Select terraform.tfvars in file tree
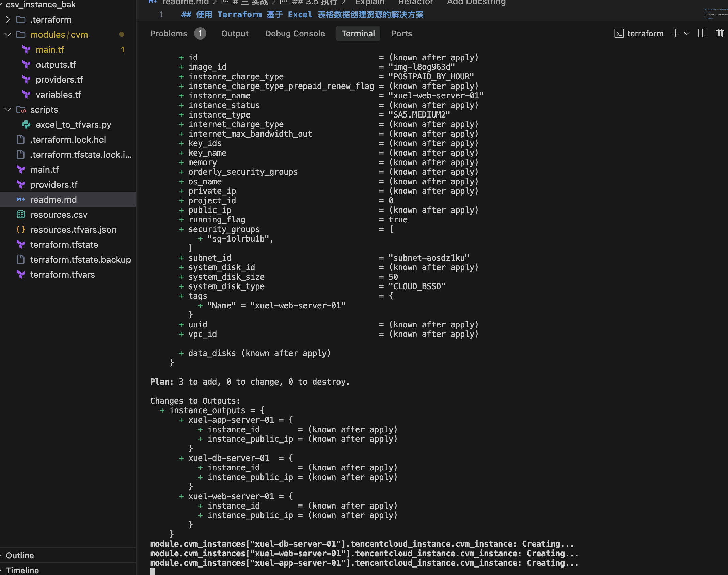728x575 pixels. (x=62, y=275)
